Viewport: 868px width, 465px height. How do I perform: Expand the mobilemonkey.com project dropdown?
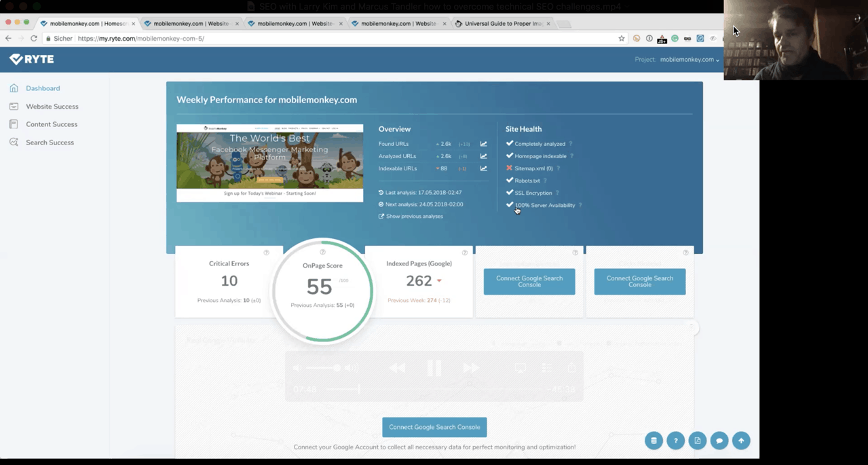[690, 60]
